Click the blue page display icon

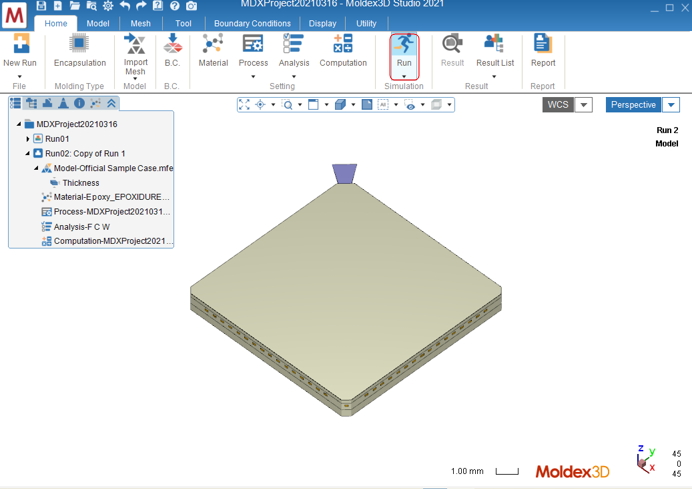(x=366, y=105)
